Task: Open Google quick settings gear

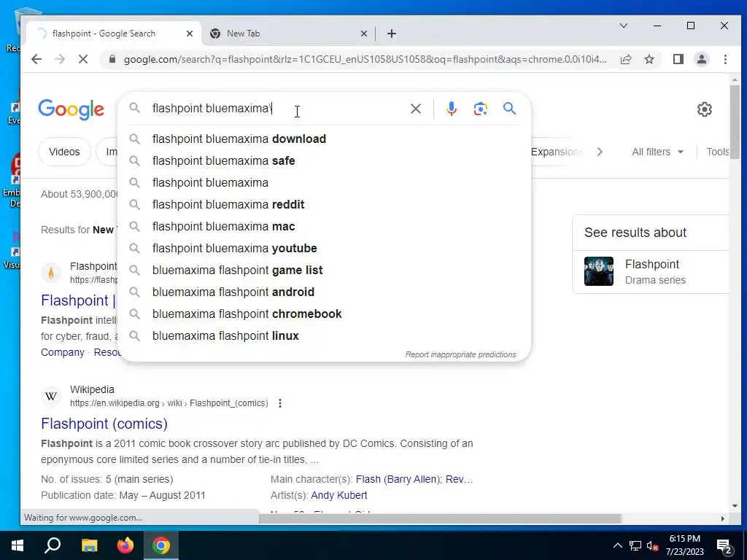Action: pyautogui.click(x=704, y=109)
